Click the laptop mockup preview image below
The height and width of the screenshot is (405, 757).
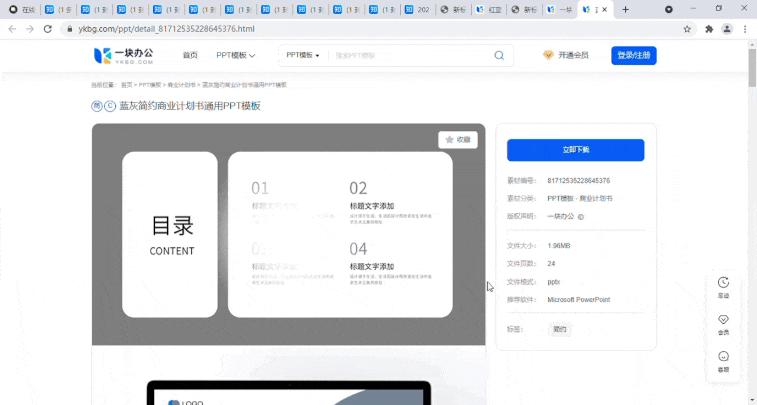click(x=289, y=392)
